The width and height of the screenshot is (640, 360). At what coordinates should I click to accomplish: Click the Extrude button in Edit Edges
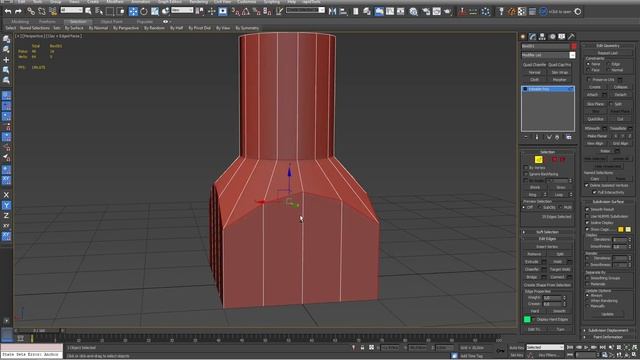coord(532,262)
